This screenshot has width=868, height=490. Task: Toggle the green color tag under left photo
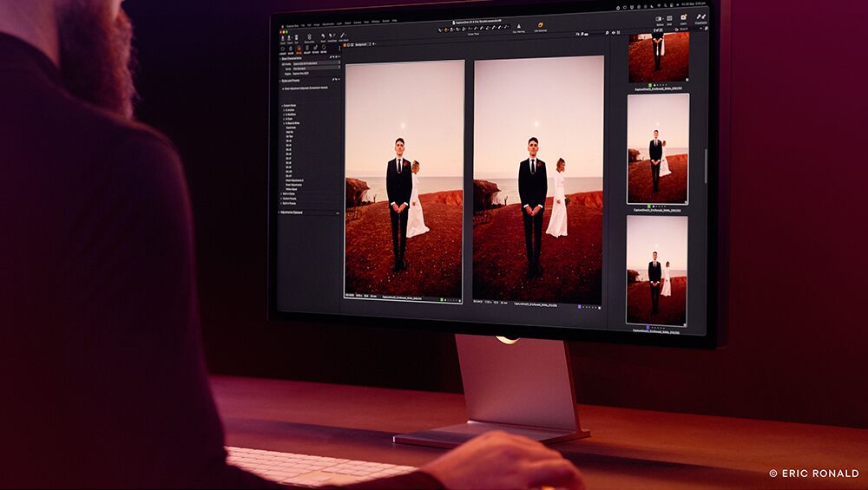[442, 299]
